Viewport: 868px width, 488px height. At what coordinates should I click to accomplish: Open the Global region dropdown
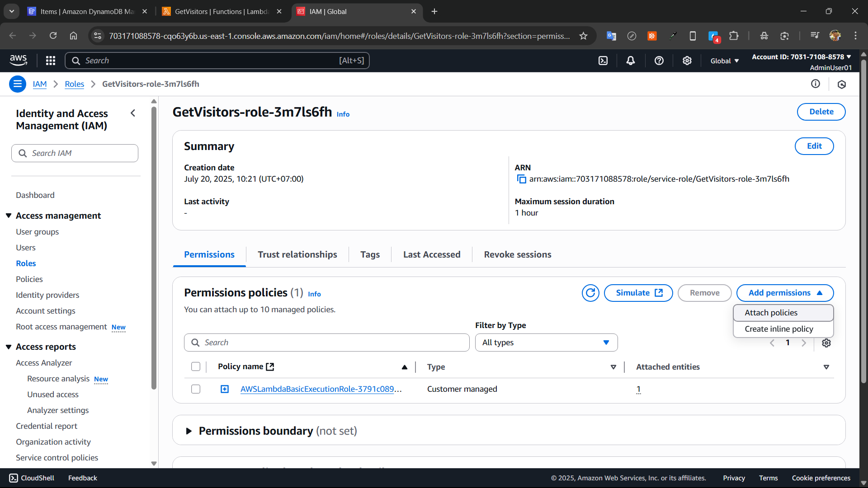pyautogui.click(x=725, y=61)
